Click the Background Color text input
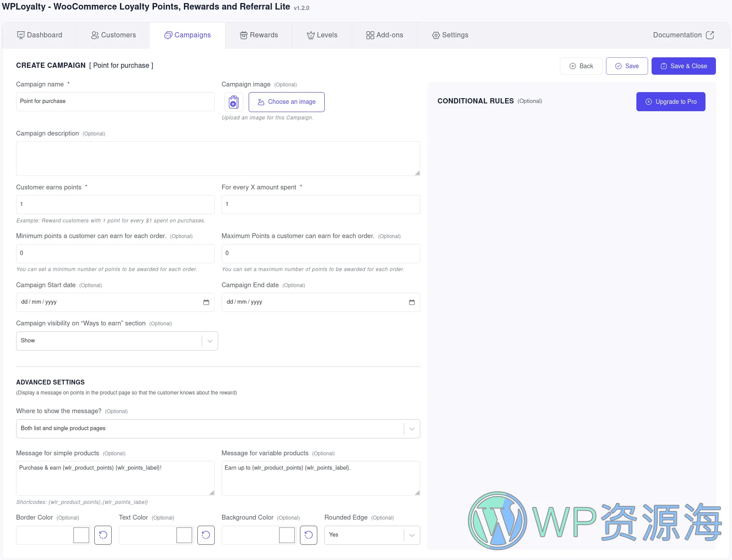Screen dimensions: 732x560 250,535
